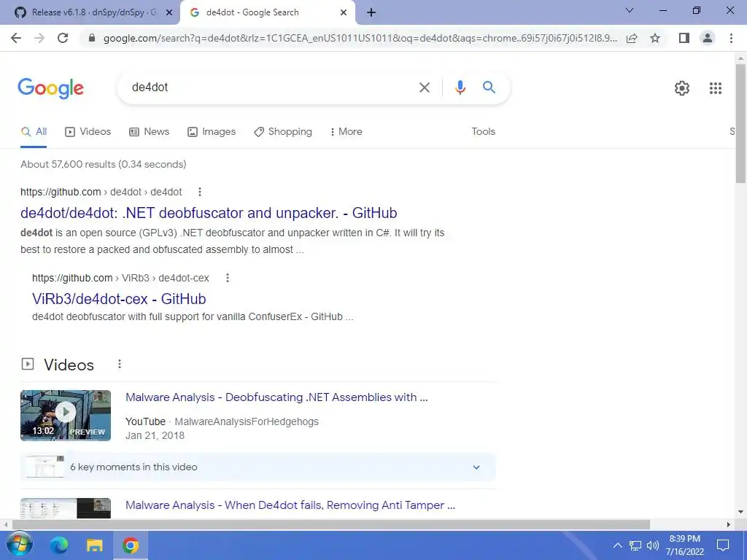The width and height of the screenshot is (747, 560).
Task: Reload the current page
Action: 63,38
